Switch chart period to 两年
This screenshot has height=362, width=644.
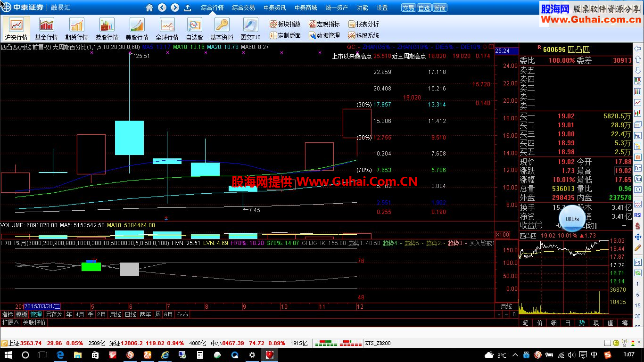coord(145,314)
